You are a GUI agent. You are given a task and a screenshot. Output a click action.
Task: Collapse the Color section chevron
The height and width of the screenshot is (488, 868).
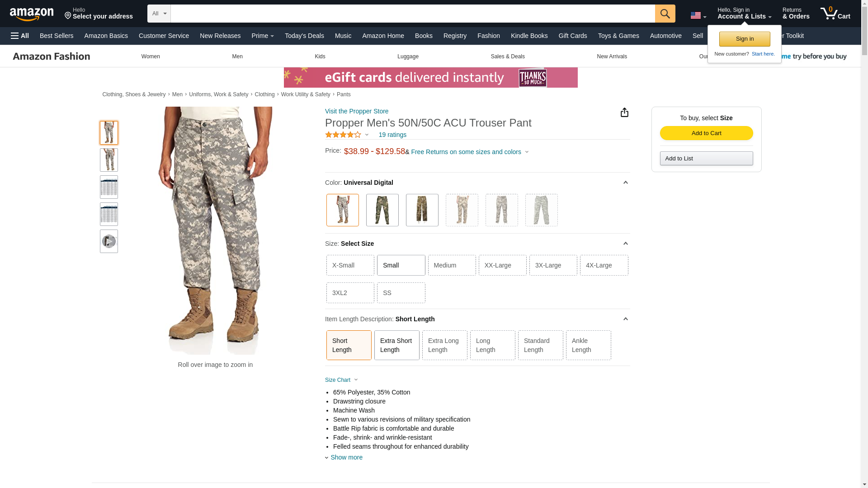pyautogui.click(x=625, y=183)
